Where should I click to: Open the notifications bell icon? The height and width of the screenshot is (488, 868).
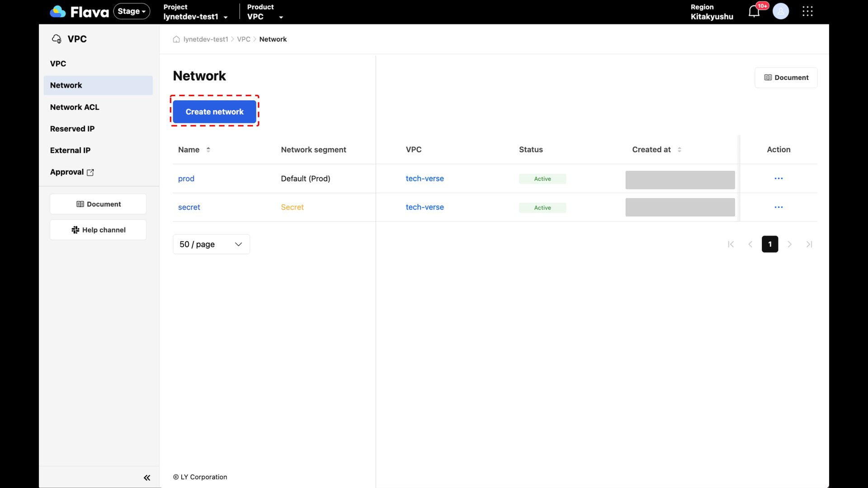pos(754,11)
